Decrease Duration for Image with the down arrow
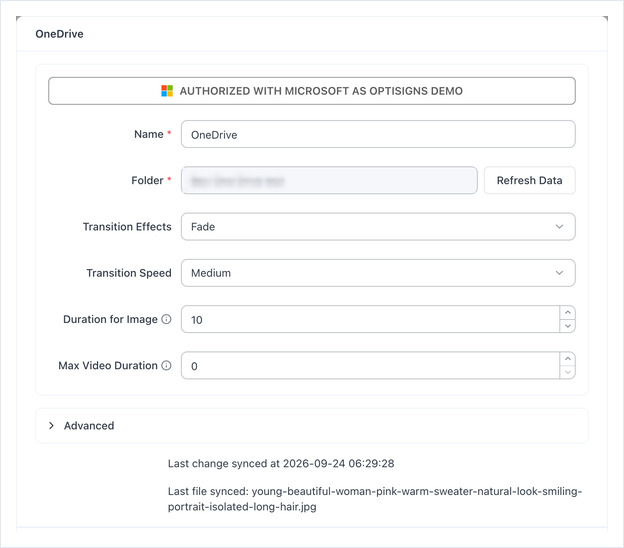Viewport: 624px width, 548px height. (567, 326)
